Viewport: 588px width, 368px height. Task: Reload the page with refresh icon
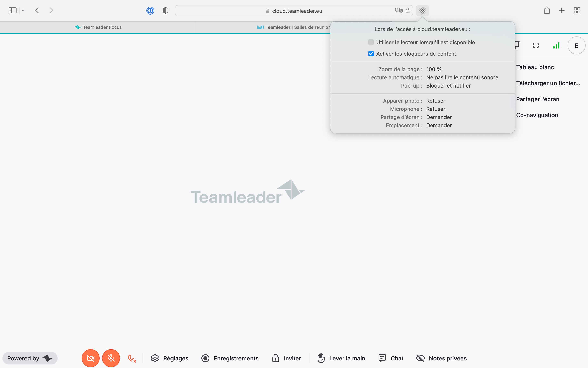tap(408, 10)
